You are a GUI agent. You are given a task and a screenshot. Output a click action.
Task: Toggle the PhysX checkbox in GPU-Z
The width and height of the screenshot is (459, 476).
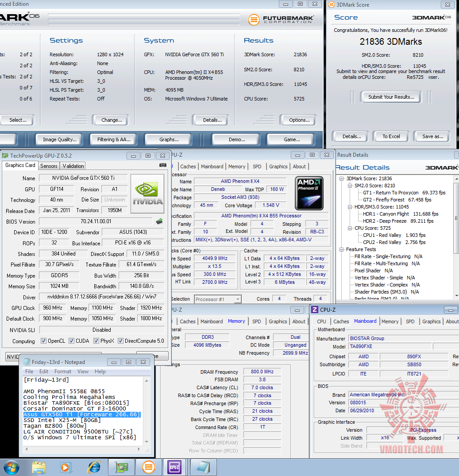click(x=96, y=341)
